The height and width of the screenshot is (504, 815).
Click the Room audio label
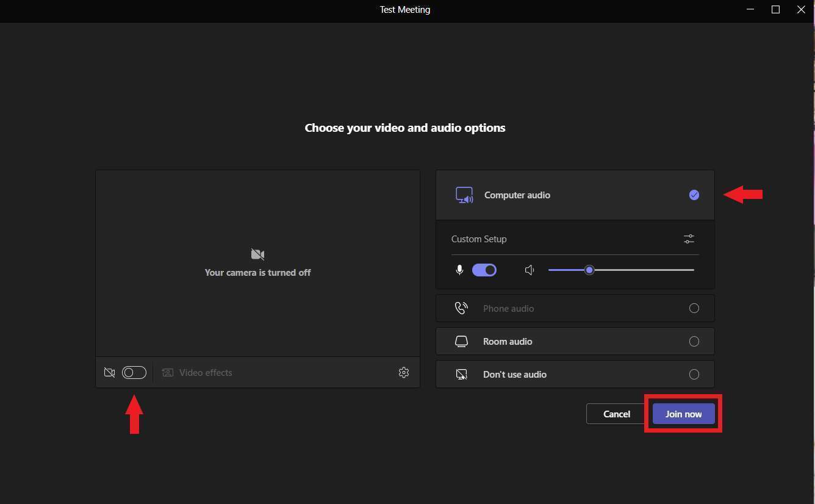508,341
